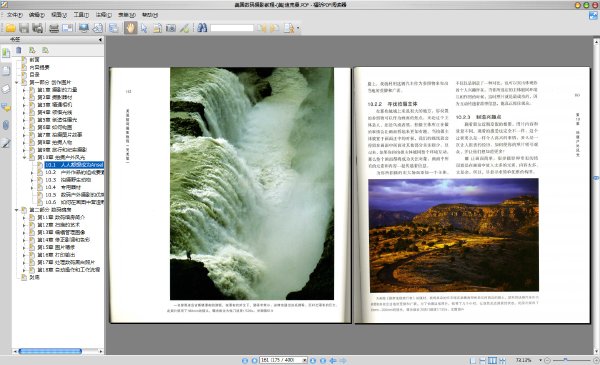Open file using yellow folder icon

tap(10, 28)
